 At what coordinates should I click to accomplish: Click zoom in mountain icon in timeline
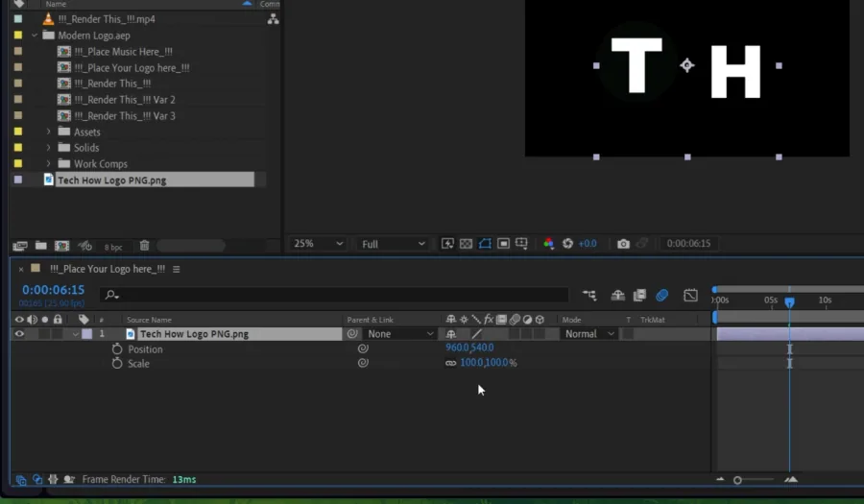tap(791, 480)
